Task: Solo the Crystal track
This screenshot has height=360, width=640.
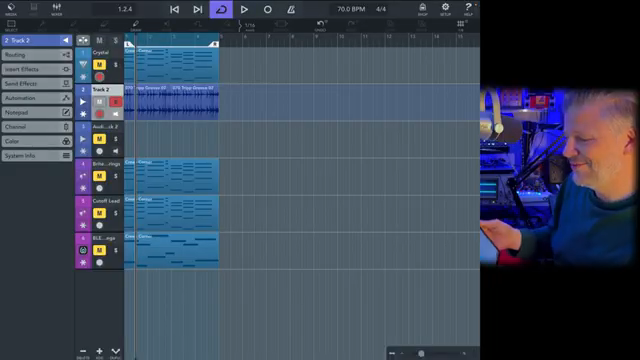Action: point(116,64)
